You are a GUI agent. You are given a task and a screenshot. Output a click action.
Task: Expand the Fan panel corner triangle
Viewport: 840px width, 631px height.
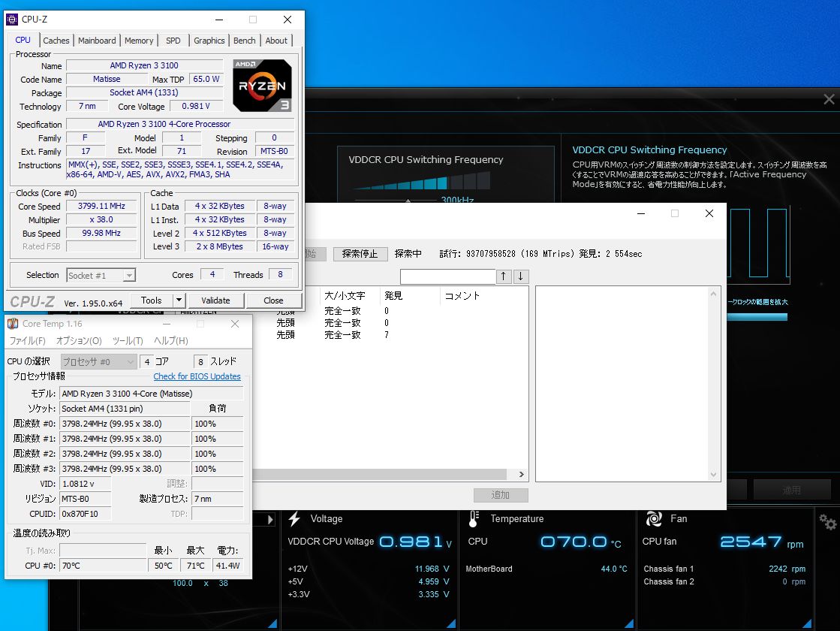807,623
